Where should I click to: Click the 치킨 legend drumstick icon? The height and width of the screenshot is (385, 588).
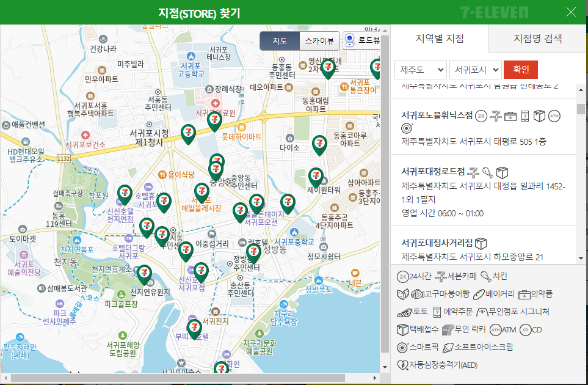pos(485,277)
